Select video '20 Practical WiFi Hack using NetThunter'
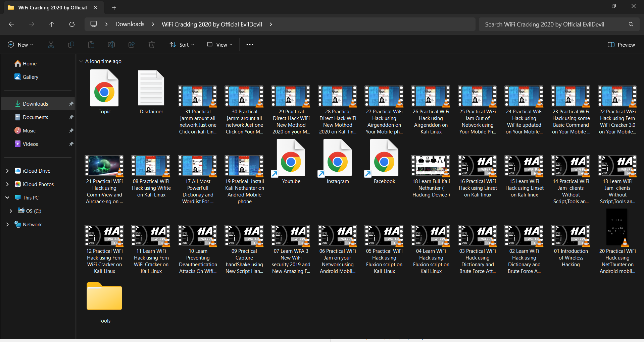This screenshot has height=342, width=644. (617, 241)
